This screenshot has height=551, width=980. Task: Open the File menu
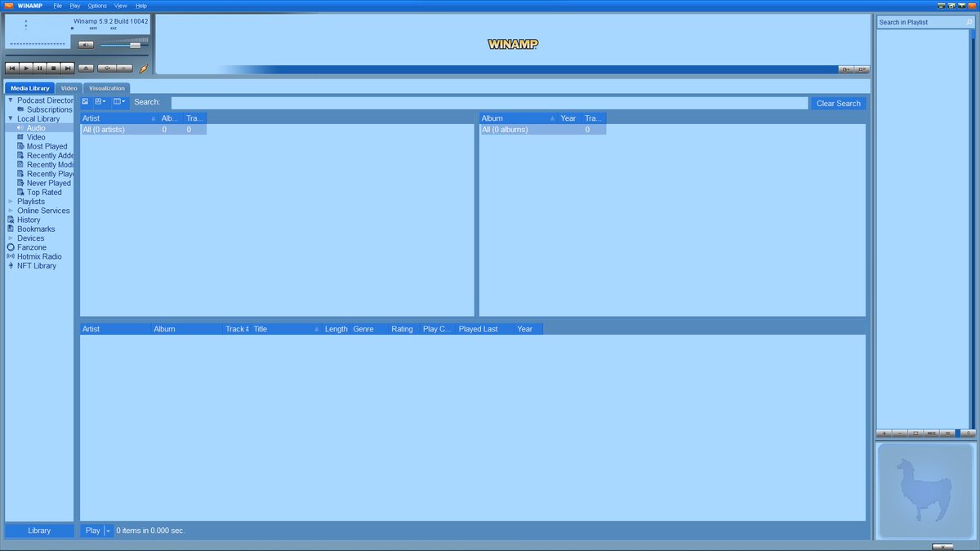[58, 6]
